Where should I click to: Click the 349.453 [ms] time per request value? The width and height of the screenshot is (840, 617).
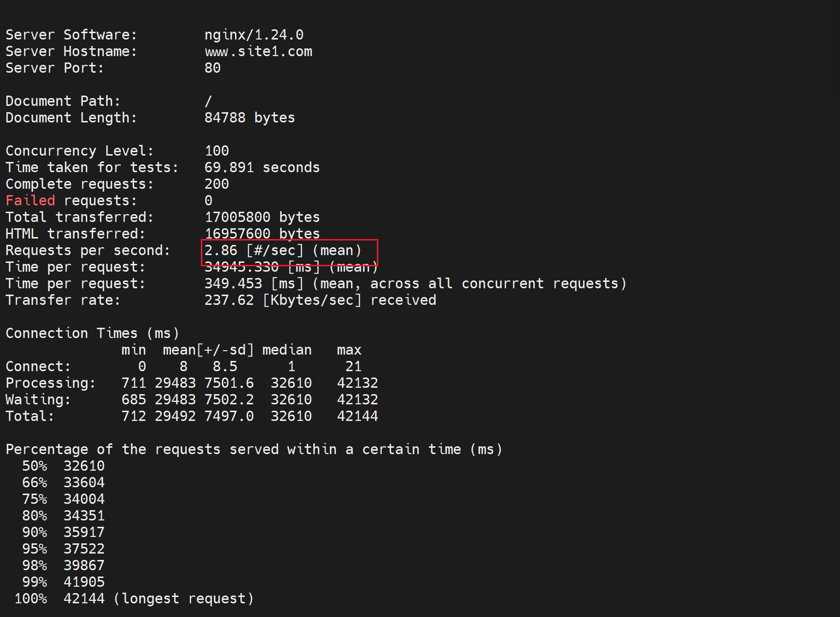point(254,284)
